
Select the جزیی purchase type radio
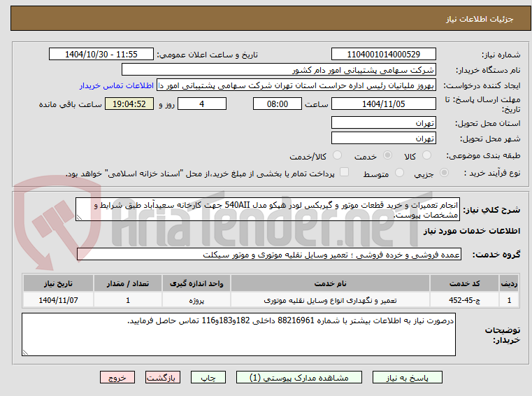pyautogui.click(x=444, y=173)
